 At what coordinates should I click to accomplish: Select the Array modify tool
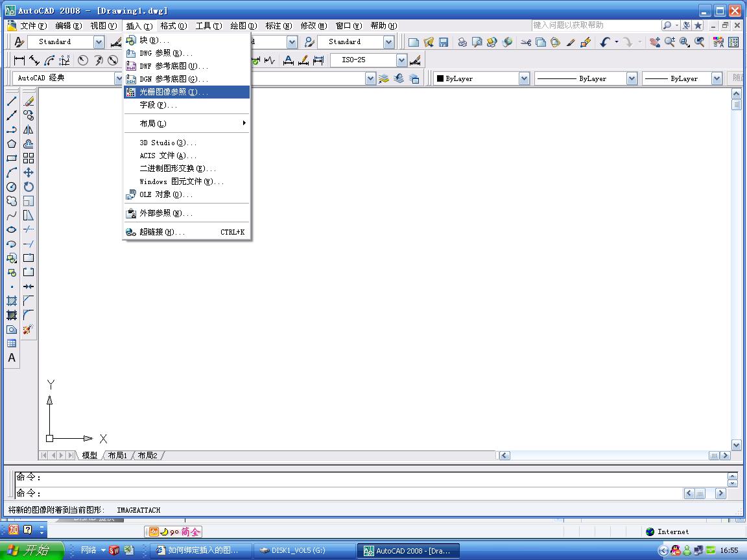pyautogui.click(x=29, y=158)
